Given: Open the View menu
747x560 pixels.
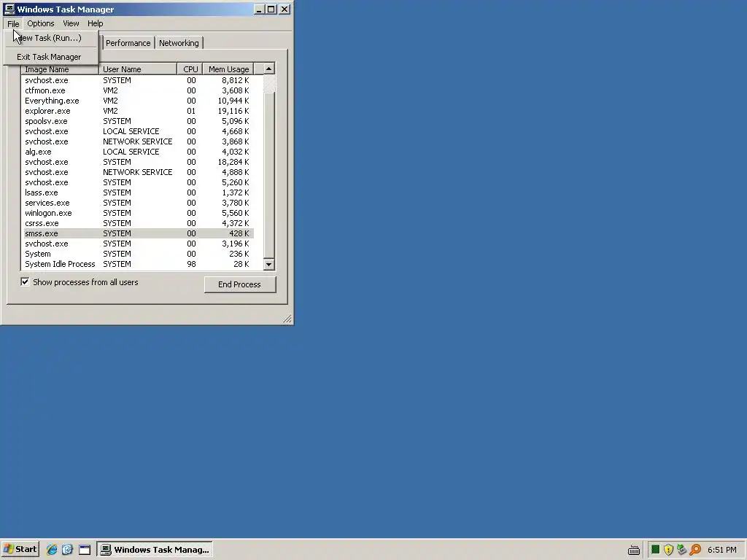Looking at the screenshot, I should [71, 23].
